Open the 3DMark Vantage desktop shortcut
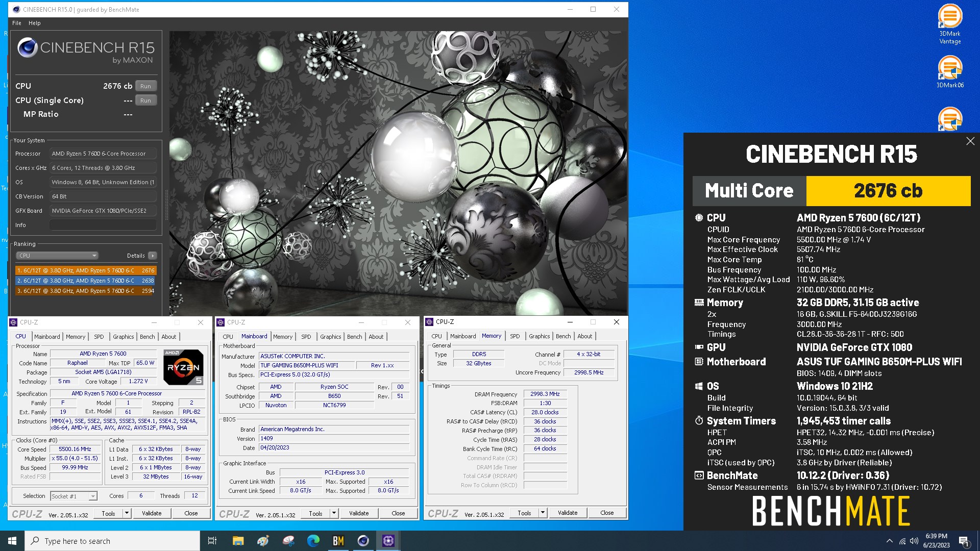The width and height of the screenshot is (980, 551). [x=950, y=24]
